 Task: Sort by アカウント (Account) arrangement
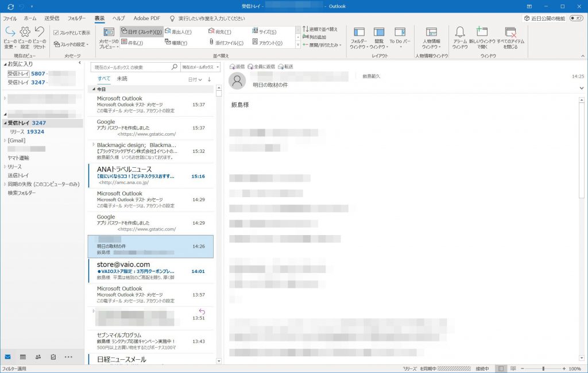[268, 43]
